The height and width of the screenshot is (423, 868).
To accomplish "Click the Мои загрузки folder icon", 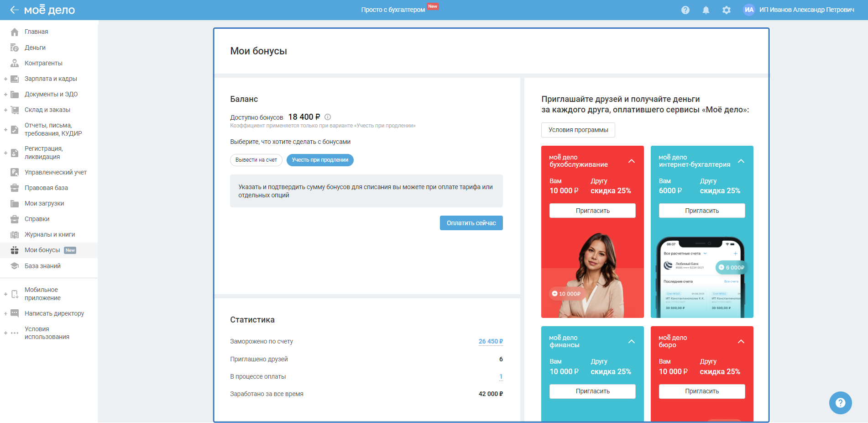I will click(15, 203).
